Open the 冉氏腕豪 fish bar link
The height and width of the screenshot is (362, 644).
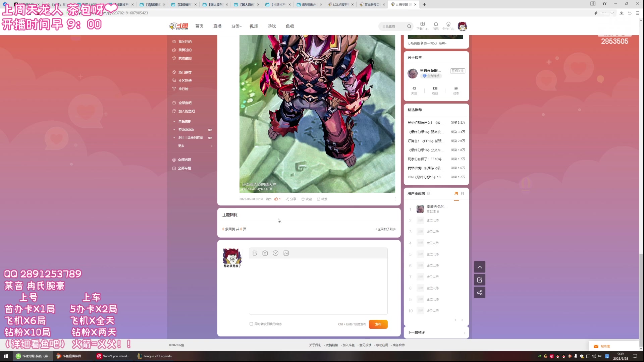184,122
